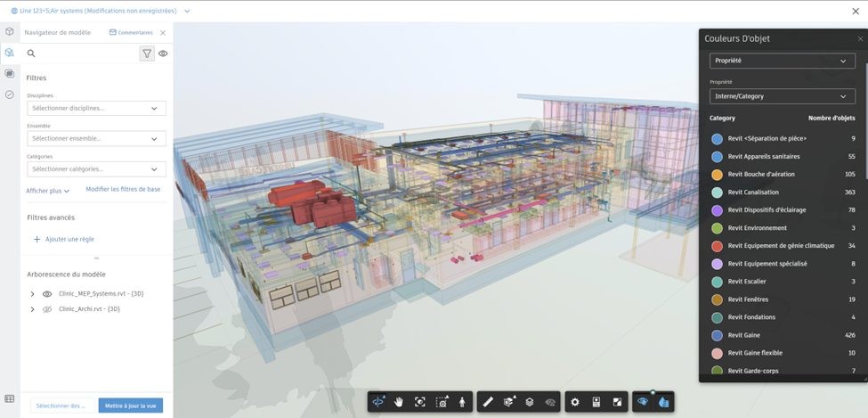This screenshot has height=418, width=868.
Task: Select the First person walk tool
Action: coord(461,402)
